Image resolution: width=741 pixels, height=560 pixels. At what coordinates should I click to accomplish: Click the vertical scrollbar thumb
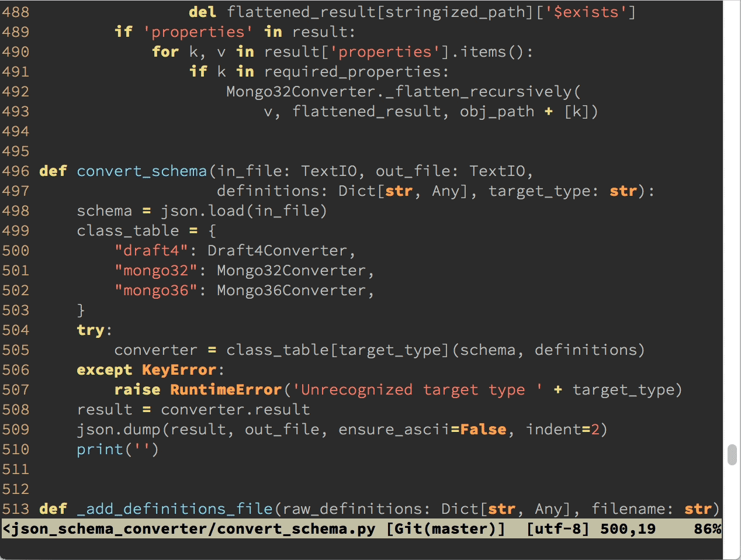[730, 453]
